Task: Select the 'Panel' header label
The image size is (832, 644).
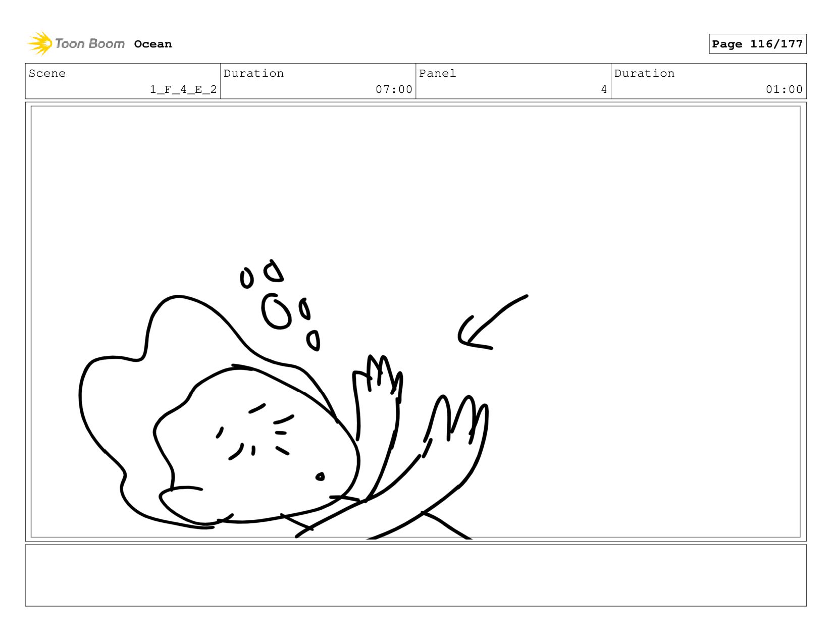Action: [437, 74]
